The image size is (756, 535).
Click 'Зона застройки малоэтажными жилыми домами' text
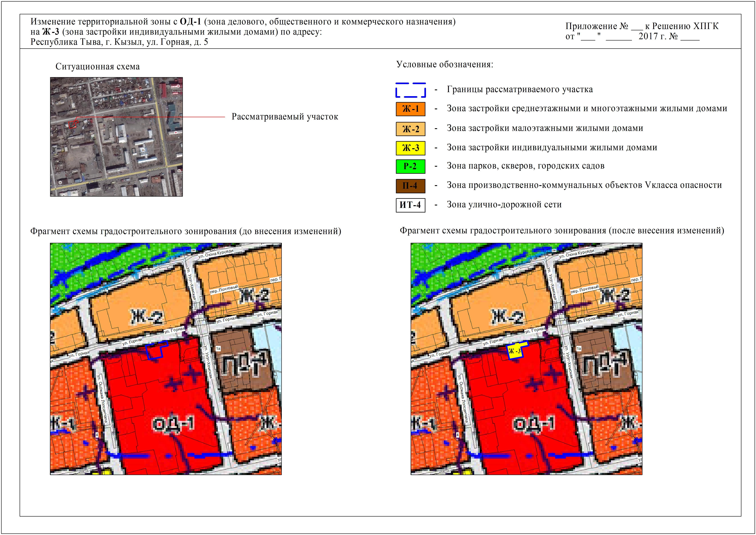click(545, 128)
